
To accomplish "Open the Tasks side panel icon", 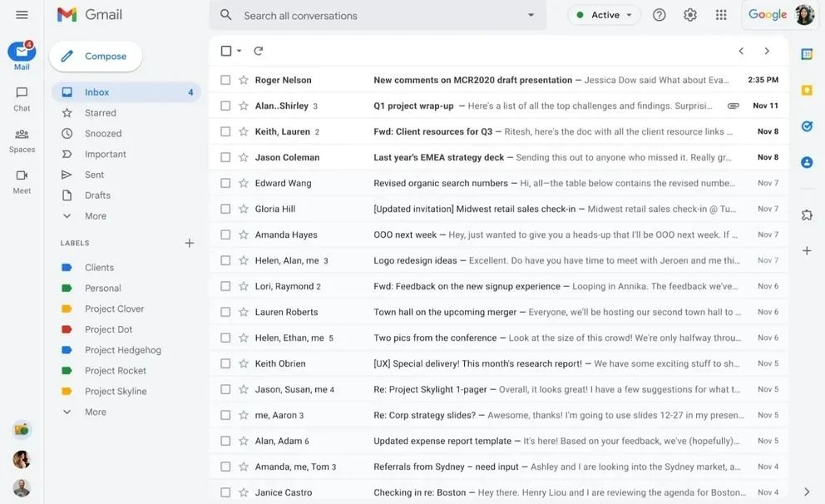I will point(807,126).
